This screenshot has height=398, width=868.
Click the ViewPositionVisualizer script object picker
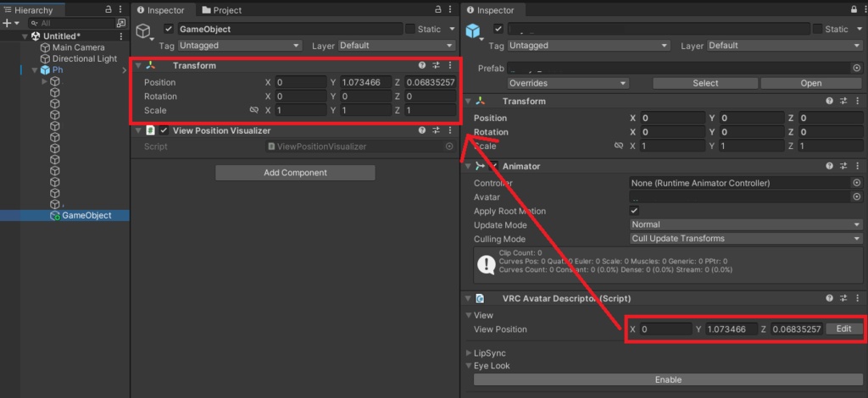(449, 146)
